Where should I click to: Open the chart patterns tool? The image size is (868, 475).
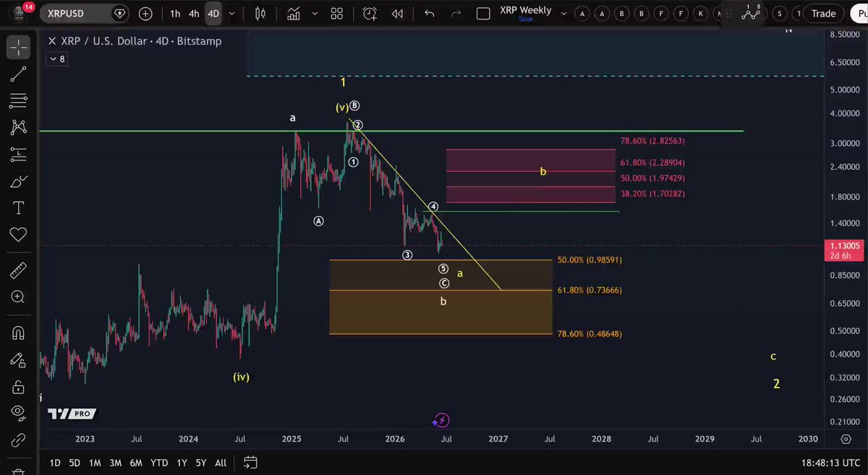(x=18, y=127)
